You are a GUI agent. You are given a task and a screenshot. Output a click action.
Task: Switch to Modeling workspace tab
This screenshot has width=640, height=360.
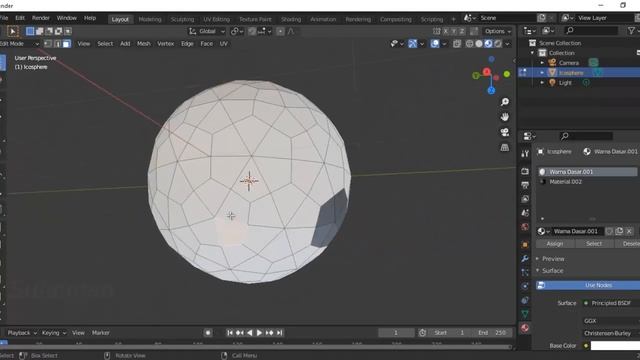[x=150, y=19]
